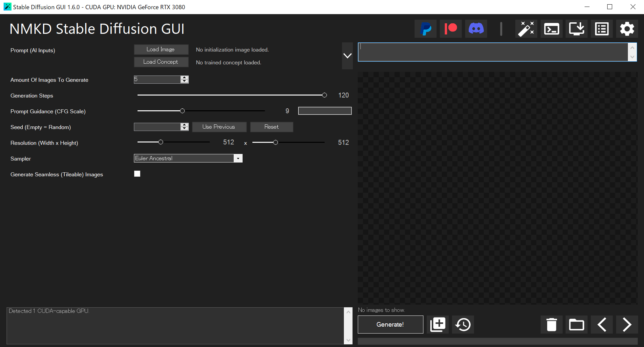This screenshot has height=347, width=644.
Task: Delete the current image with trash icon
Action: coord(551,324)
